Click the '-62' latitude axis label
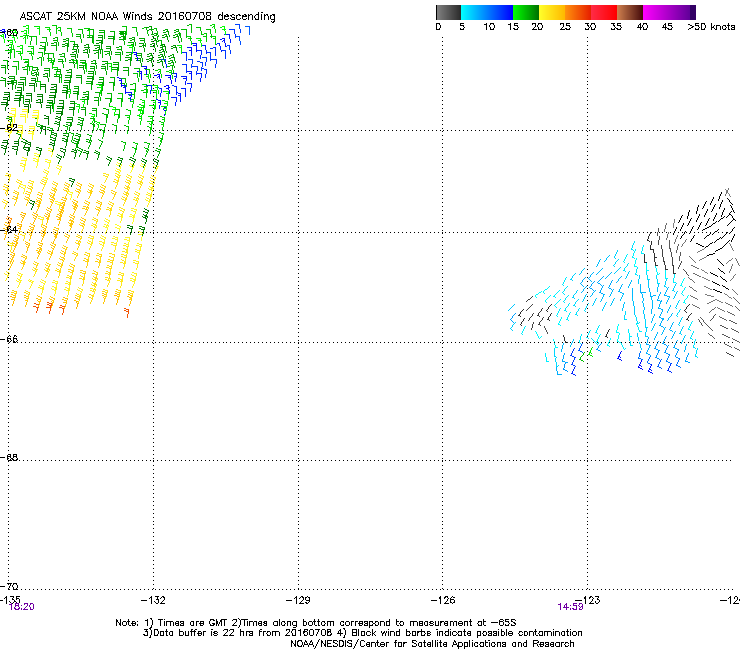740x650 pixels. pyautogui.click(x=9, y=127)
